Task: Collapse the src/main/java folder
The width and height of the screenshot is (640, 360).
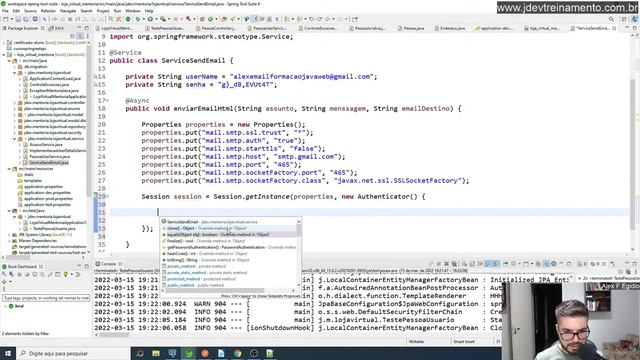Action: coord(9,60)
